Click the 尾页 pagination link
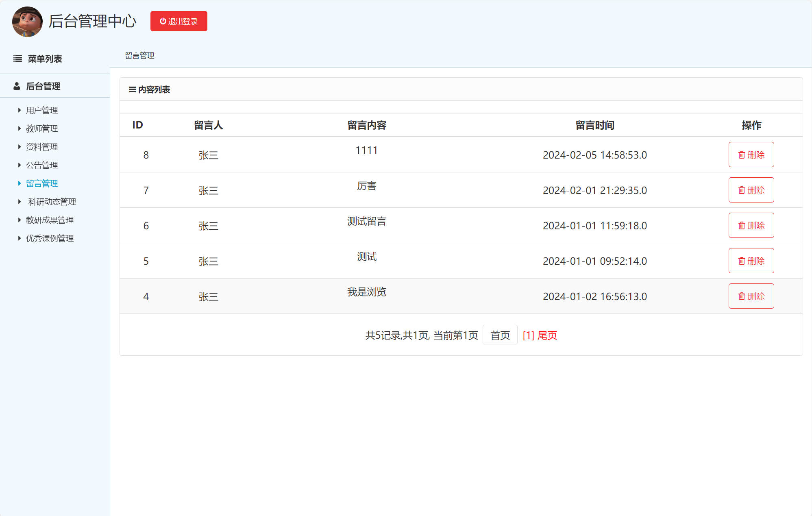Viewport: 812px width, 516px height. (547, 335)
